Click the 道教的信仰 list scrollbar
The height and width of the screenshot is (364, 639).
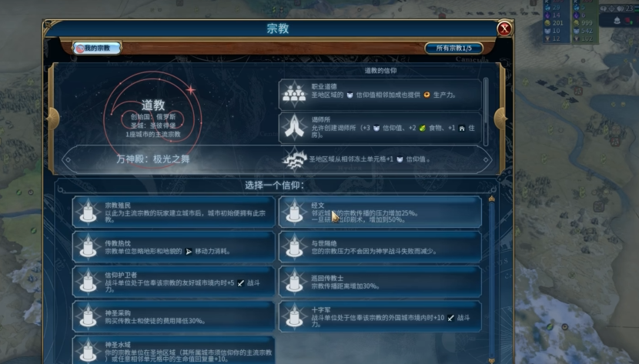tap(485, 112)
